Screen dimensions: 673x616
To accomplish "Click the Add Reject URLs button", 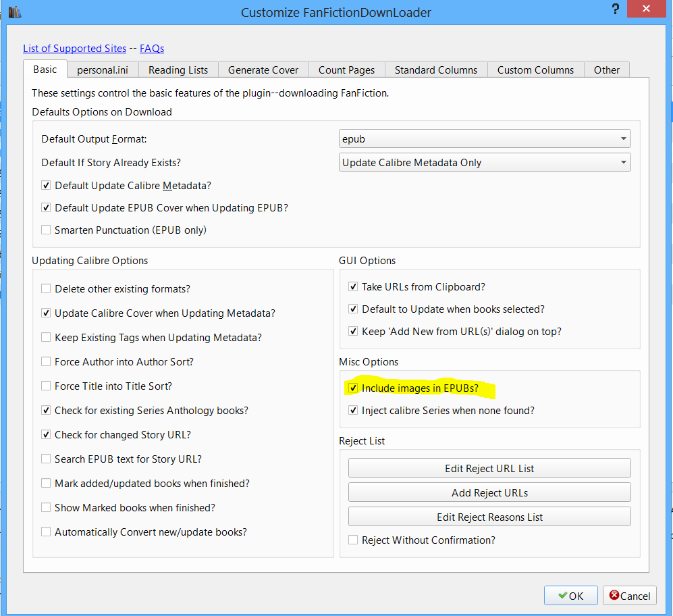I will pyautogui.click(x=489, y=492).
